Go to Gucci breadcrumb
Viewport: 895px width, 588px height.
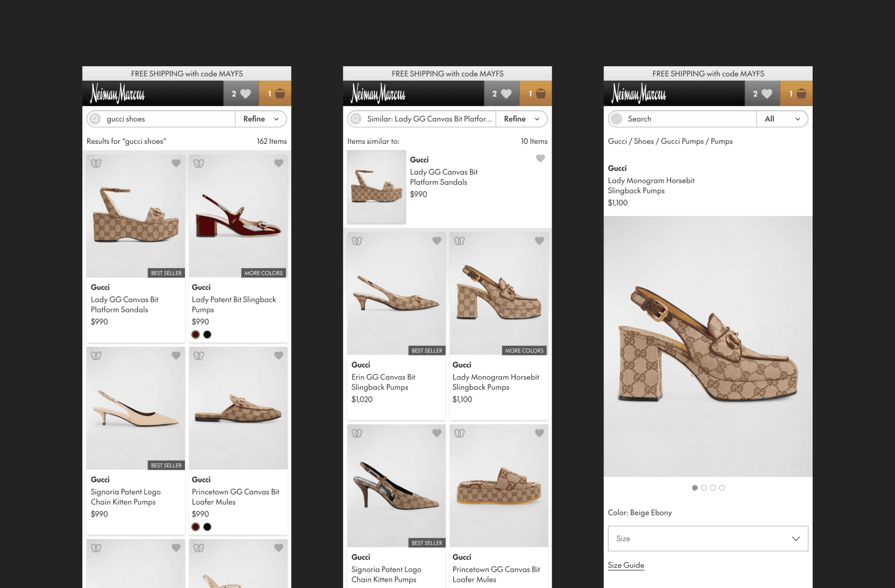[x=617, y=141]
